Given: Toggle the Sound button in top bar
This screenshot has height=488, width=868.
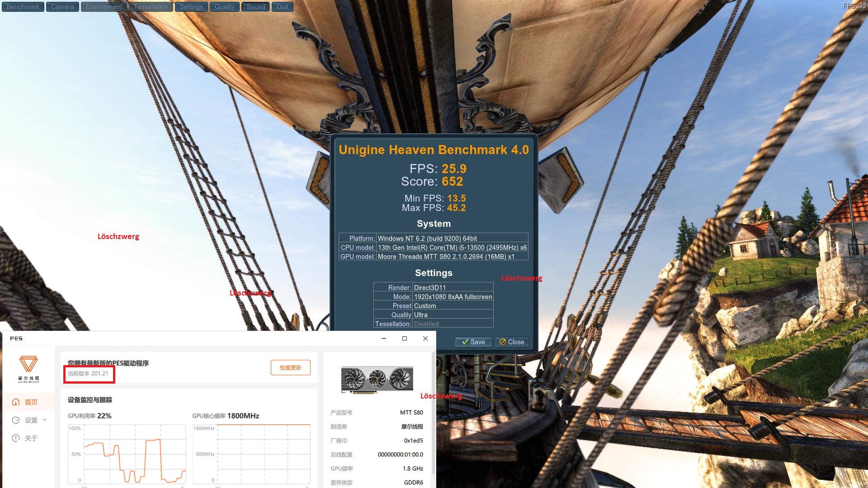Looking at the screenshot, I should pos(256,7).
